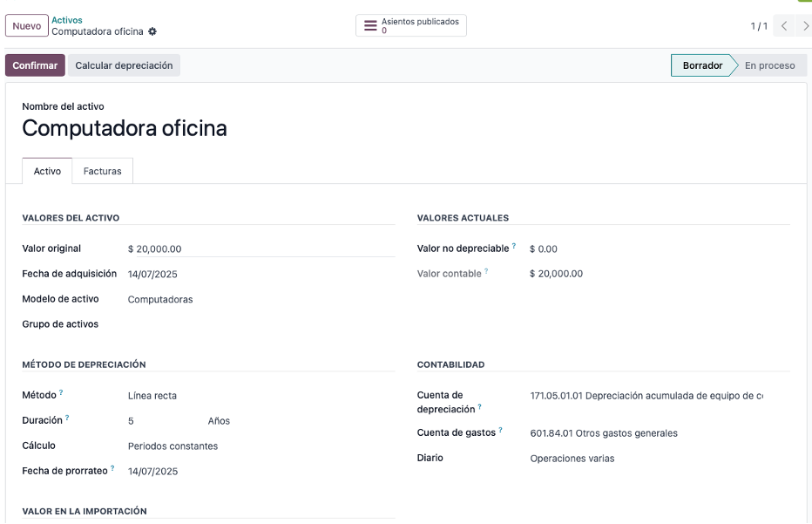Click VALOR EN LA IMPORTACIÓN heading

click(85, 512)
